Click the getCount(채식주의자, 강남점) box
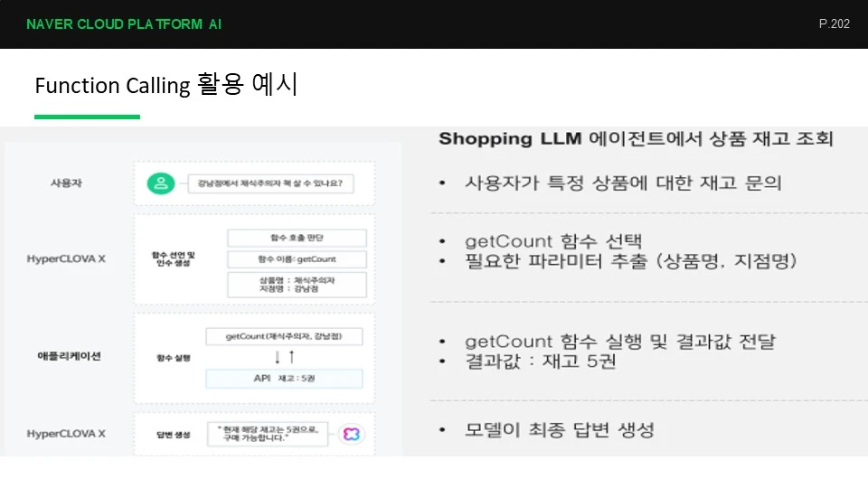 [284, 336]
